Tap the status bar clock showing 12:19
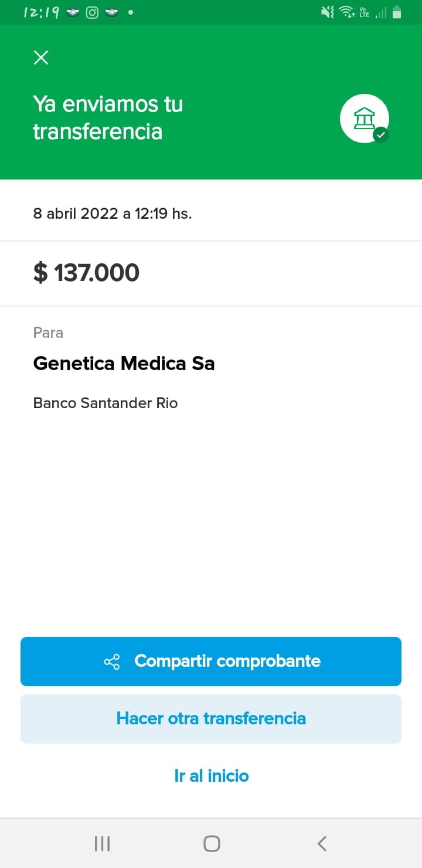Image resolution: width=422 pixels, height=868 pixels. coord(41,12)
